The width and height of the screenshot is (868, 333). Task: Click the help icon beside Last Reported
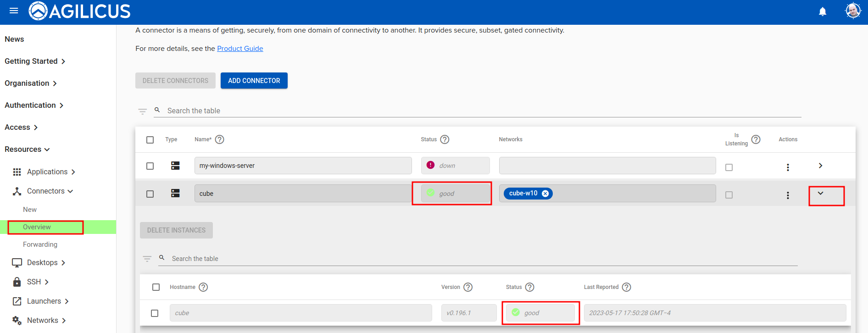tap(626, 287)
